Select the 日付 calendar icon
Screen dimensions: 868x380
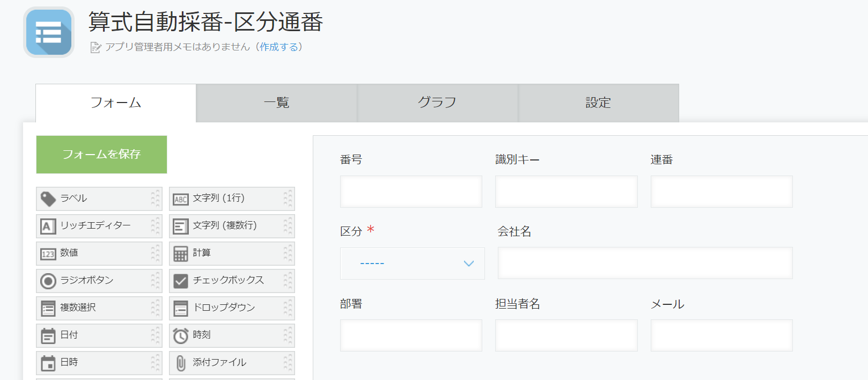(x=48, y=336)
